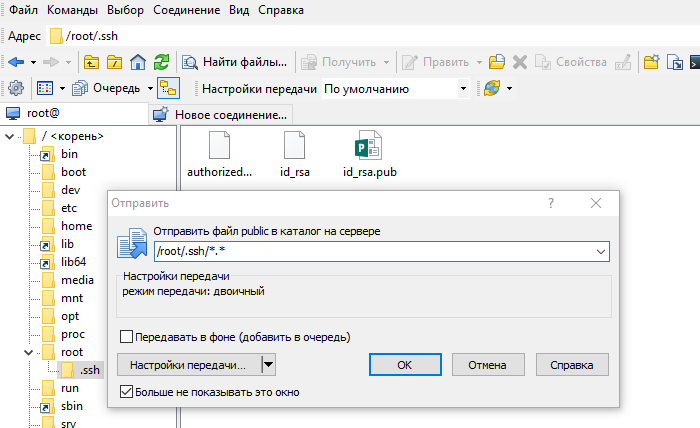
Task: Select the authorized_keys file
Action: [219, 146]
